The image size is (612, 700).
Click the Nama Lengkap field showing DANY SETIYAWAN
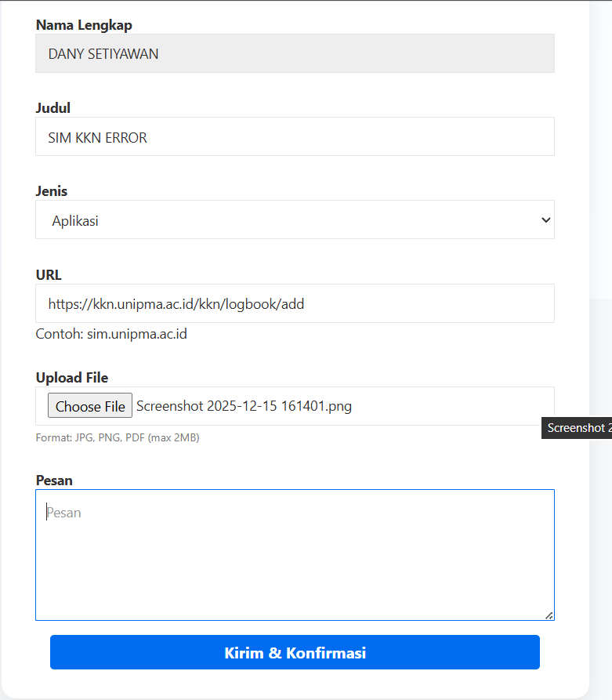pyautogui.click(x=295, y=54)
